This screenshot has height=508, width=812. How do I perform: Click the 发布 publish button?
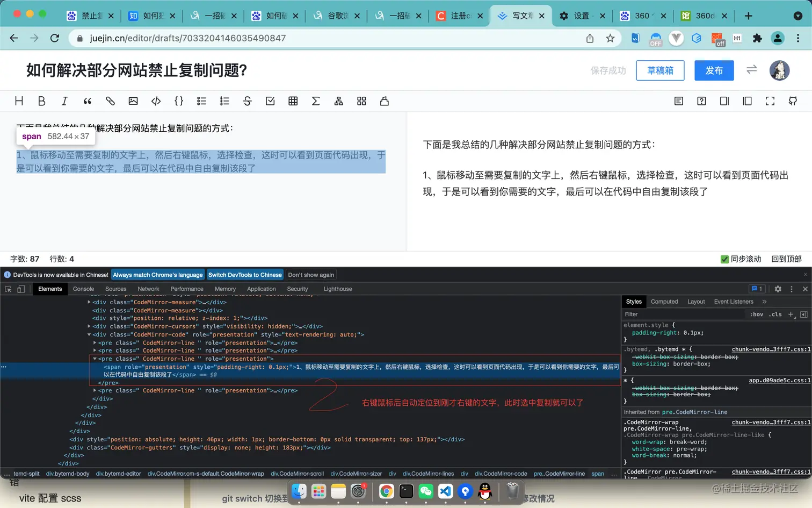click(x=714, y=70)
